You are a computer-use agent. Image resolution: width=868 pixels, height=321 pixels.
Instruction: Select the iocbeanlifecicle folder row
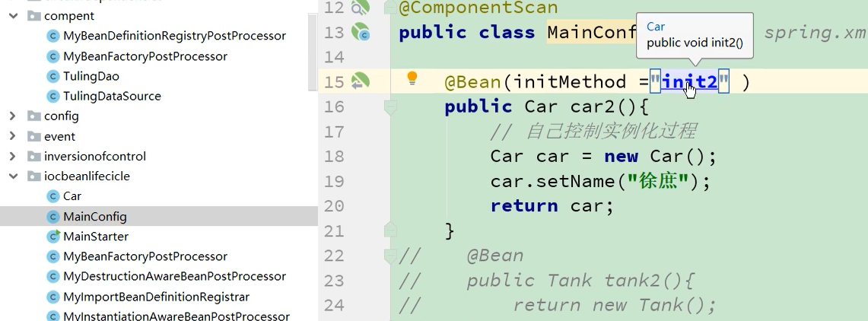159,176
